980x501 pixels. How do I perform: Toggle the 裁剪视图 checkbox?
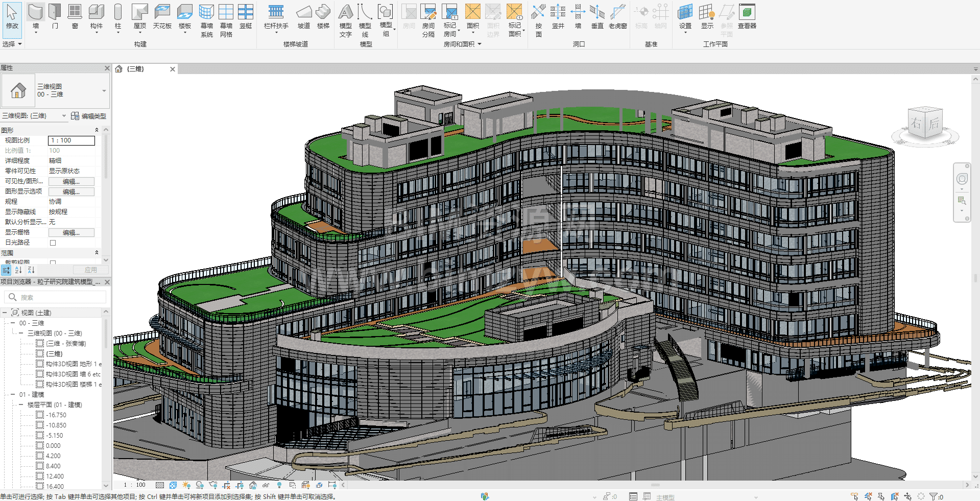click(x=53, y=263)
